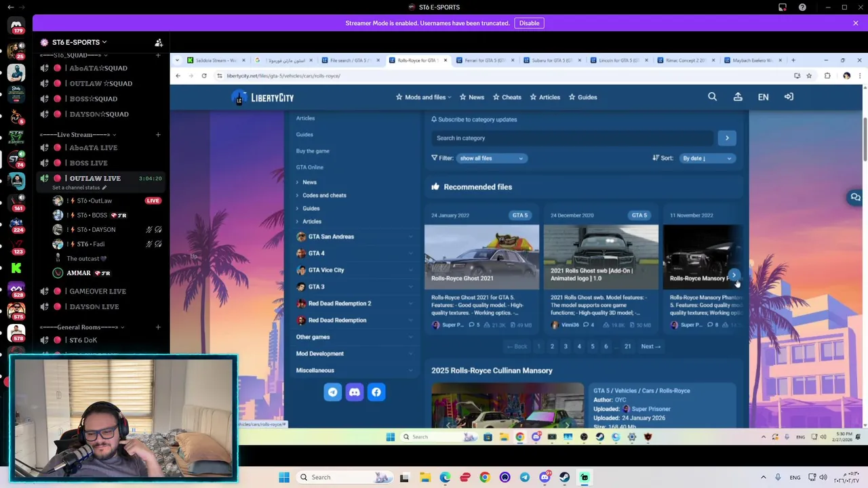Screen dimensions: 868x488
Task: Open the Rolls-Royce Ghost 2021 thumbnail
Action: [x=481, y=257]
